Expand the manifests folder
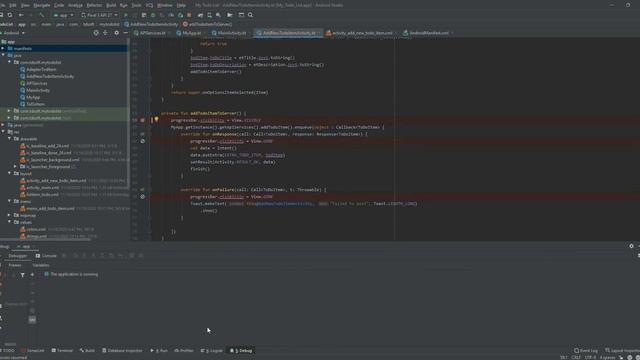Image resolution: width=640 pixels, height=360 pixels. (3, 48)
